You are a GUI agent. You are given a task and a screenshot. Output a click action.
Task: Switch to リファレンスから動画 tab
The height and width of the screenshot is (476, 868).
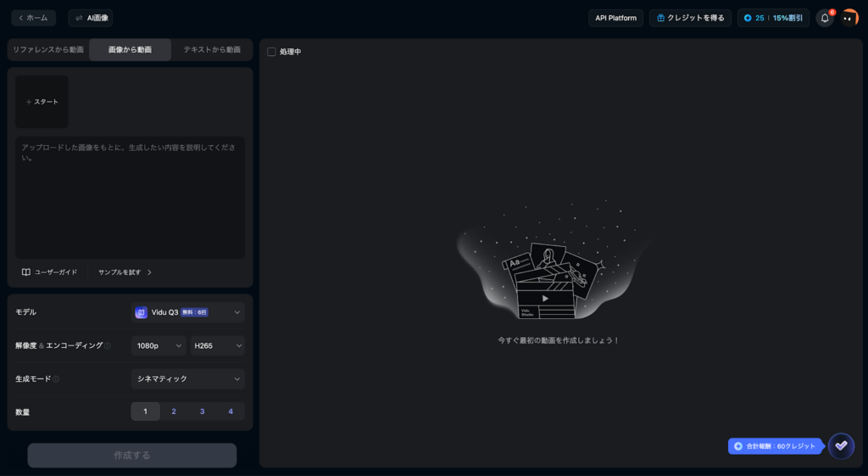[48, 50]
